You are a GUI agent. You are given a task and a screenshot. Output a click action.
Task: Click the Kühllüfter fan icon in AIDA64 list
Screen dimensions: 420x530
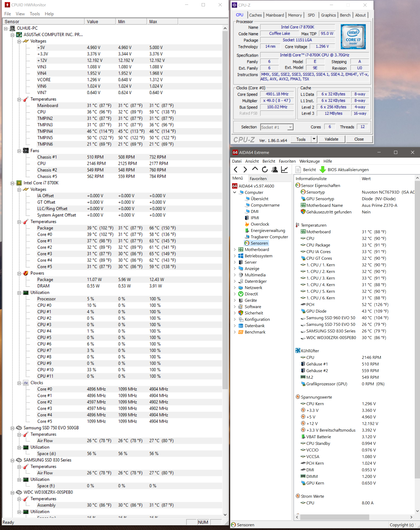click(x=298, y=351)
